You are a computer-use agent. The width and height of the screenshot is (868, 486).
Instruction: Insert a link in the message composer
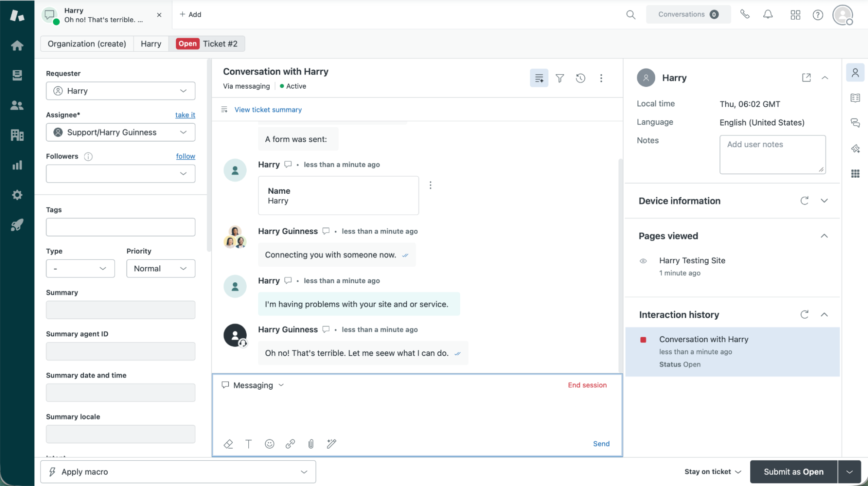[x=290, y=443]
